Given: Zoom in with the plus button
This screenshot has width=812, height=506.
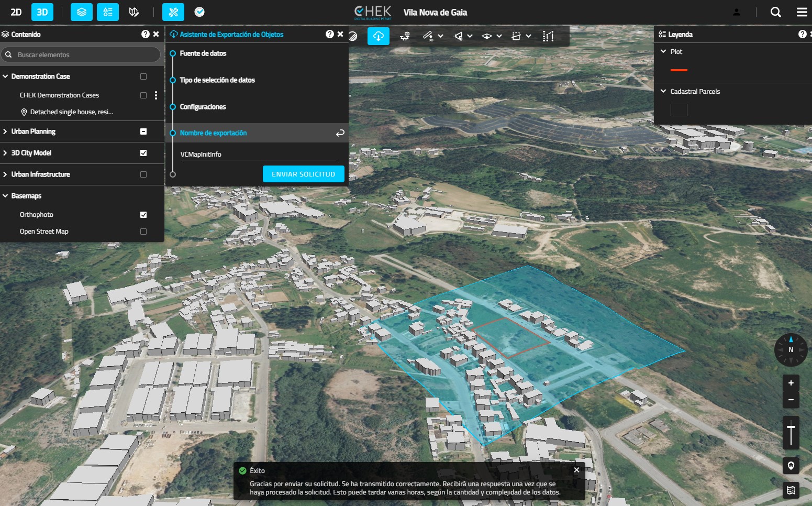Looking at the screenshot, I should point(791,383).
